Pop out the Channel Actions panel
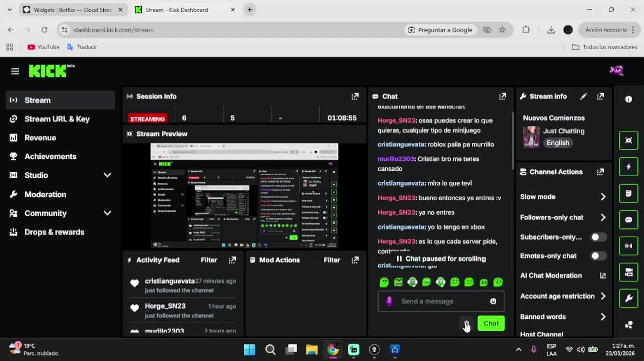Image resolution: width=644 pixels, height=361 pixels. 600,172
